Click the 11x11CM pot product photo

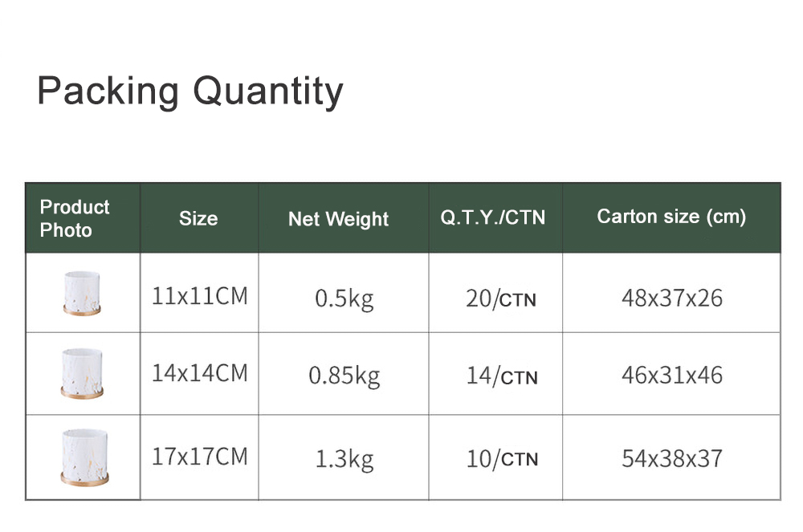tap(82, 293)
